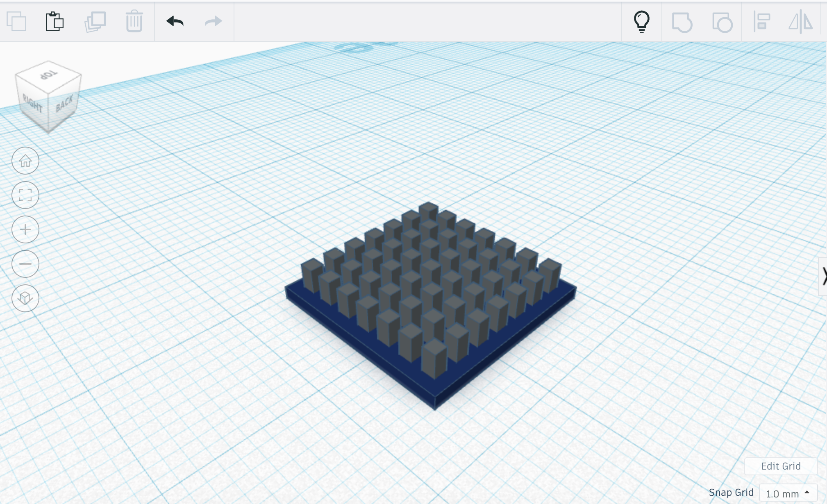Viewport: 827px width, 504px height.
Task: Open the Align tool
Action: click(x=762, y=21)
